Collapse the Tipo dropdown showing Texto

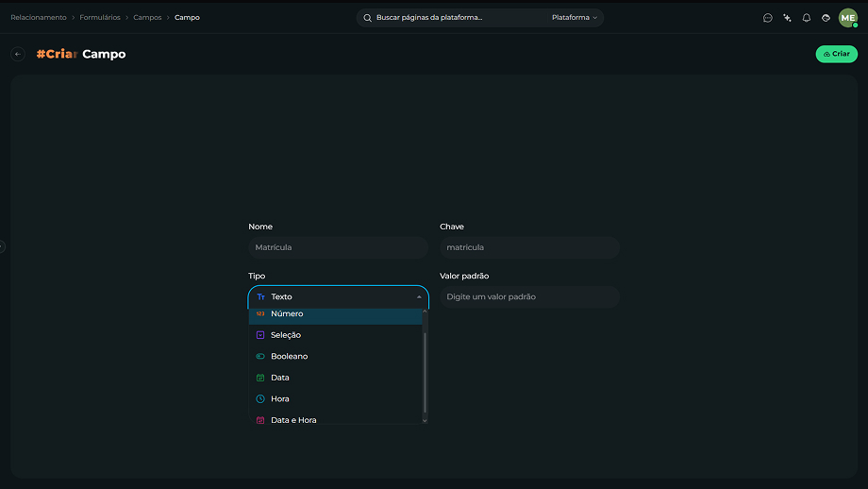338,296
